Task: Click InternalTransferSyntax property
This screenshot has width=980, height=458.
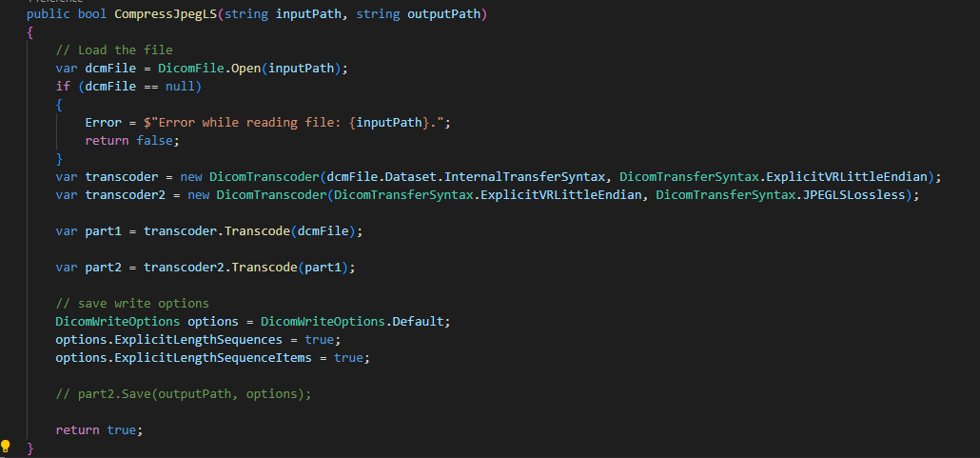Action: click(524, 177)
